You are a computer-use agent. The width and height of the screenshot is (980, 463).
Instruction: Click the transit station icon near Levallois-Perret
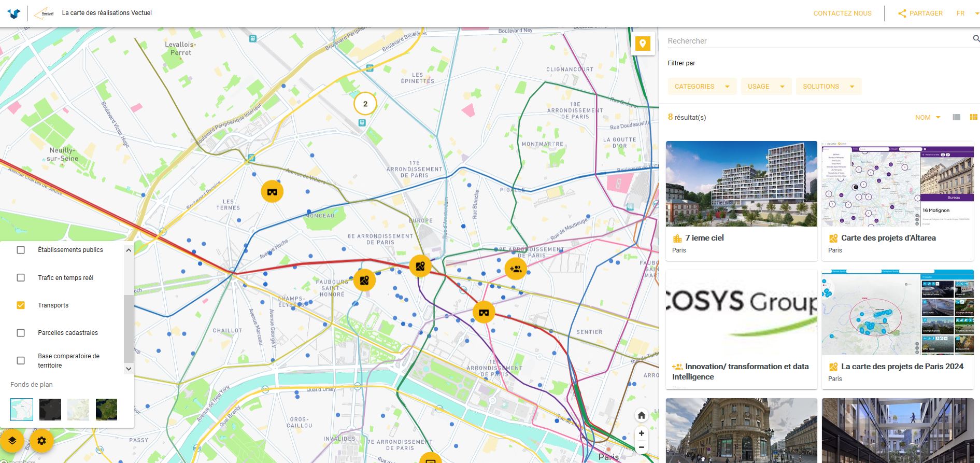(252, 38)
